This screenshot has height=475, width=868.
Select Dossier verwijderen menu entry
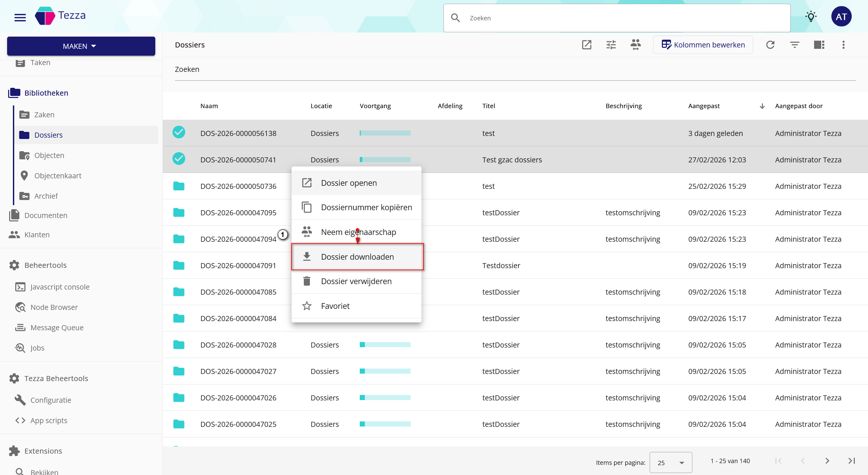pos(356,281)
